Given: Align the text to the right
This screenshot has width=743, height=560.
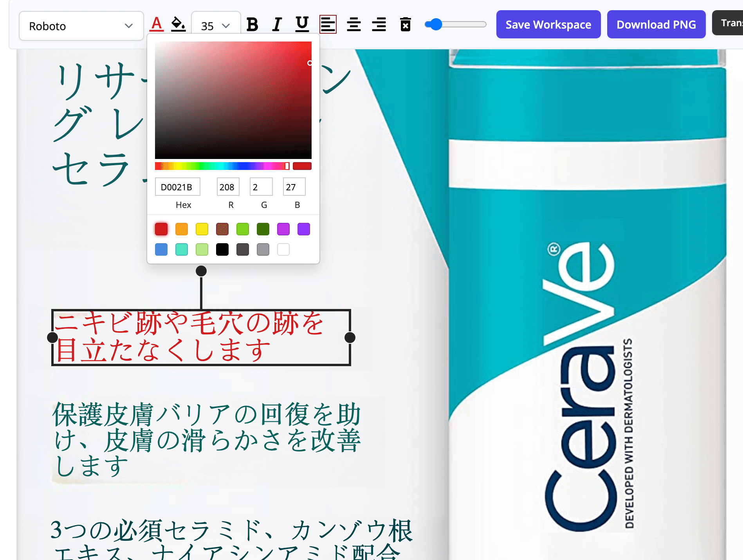Looking at the screenshot, I should 379,24.
